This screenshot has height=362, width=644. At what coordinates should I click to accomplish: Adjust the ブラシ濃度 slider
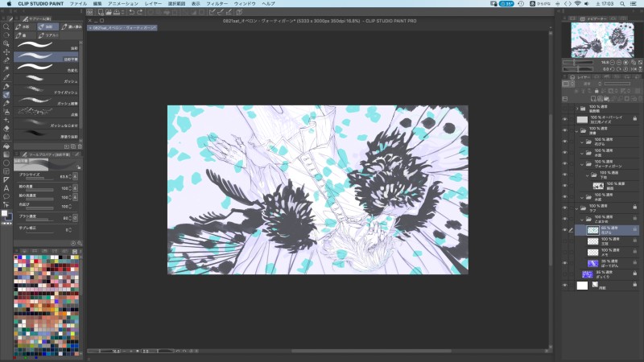[x=39, y=220]
